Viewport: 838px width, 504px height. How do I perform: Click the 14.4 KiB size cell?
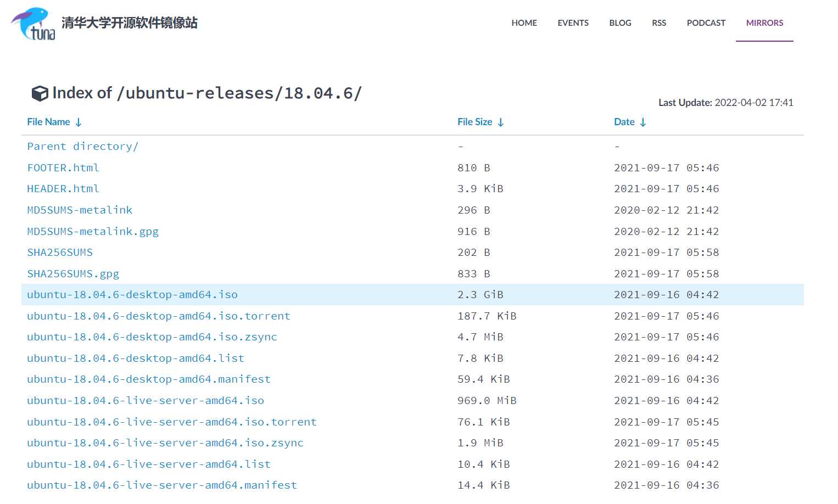(x=484, y=485)
